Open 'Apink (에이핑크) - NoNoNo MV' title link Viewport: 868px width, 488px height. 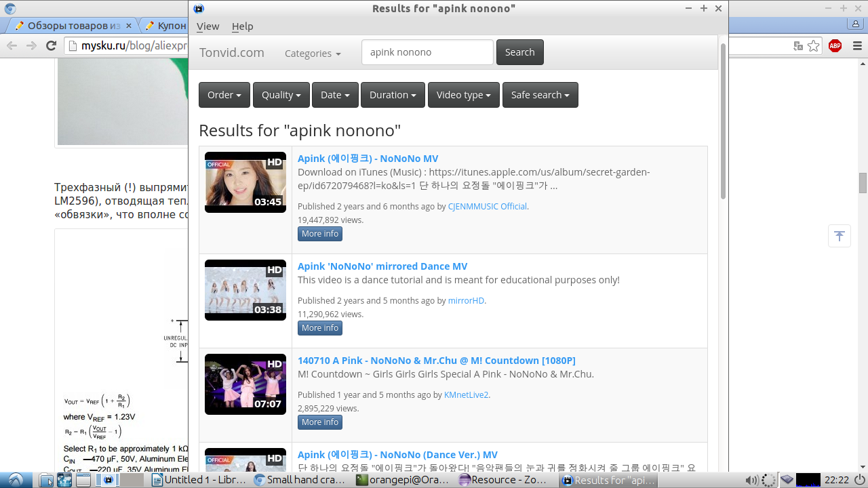(368, 159)
